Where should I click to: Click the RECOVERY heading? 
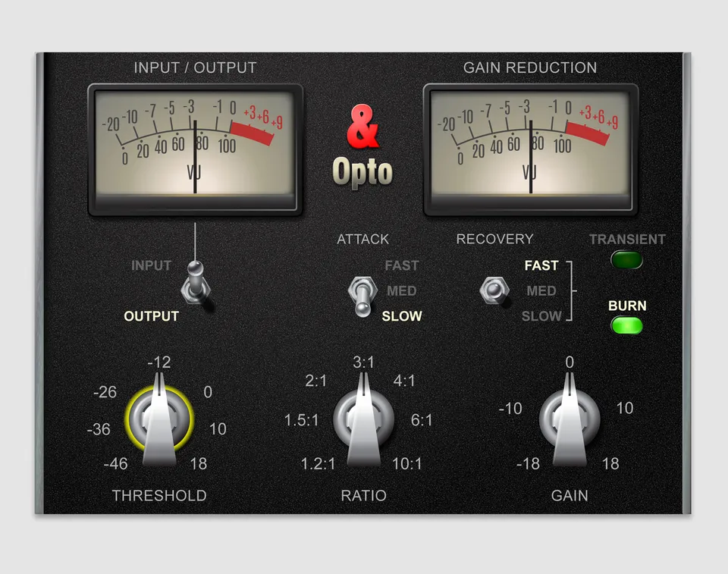(495, 239)
